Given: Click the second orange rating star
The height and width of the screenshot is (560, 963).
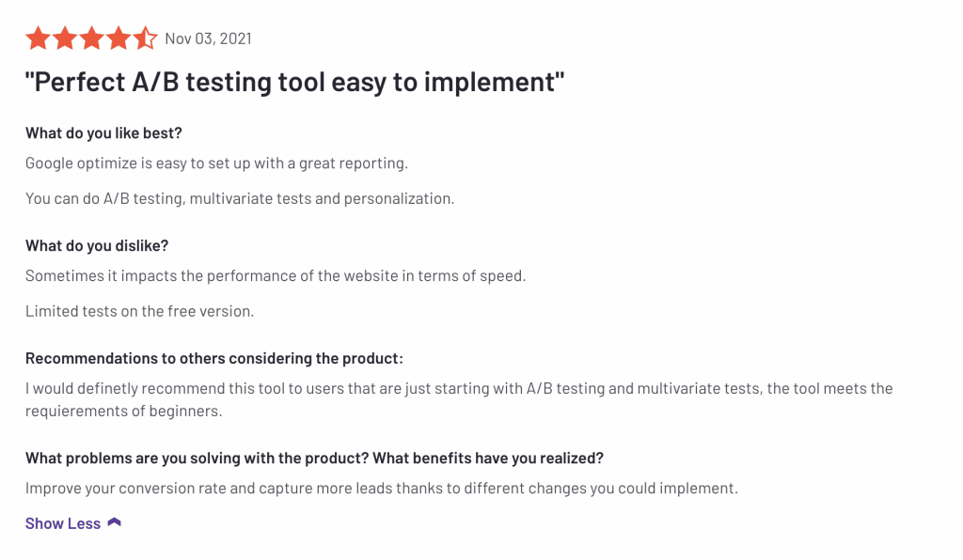Looking at the screenshot, I should tap(65, 39).
